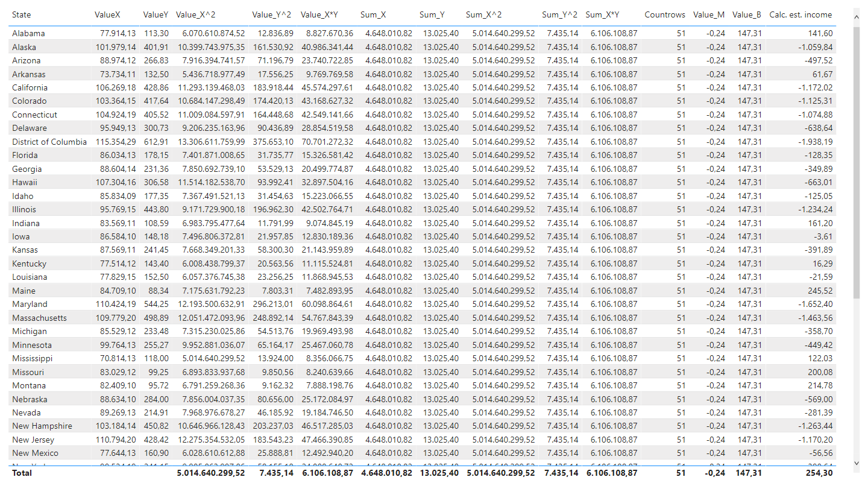Viewport: 868px width, 480px height.
Task: Select the Sum_Y column header
Action: 433,14
